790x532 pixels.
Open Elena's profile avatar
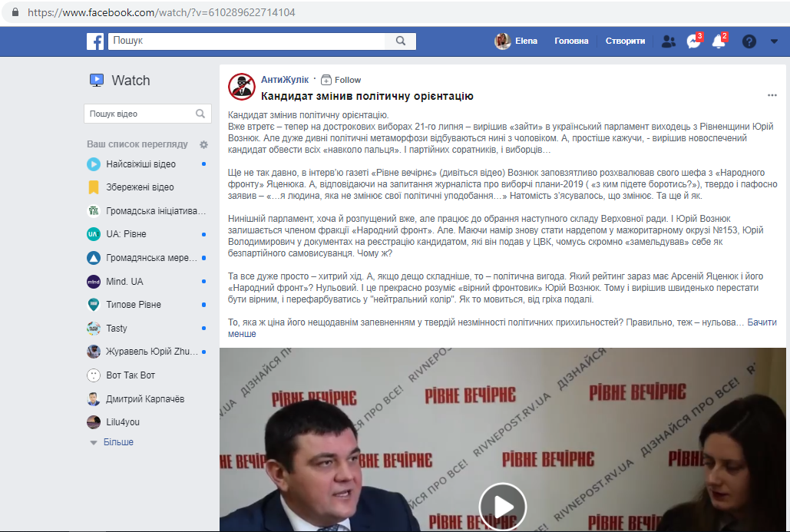pos(502,41)
